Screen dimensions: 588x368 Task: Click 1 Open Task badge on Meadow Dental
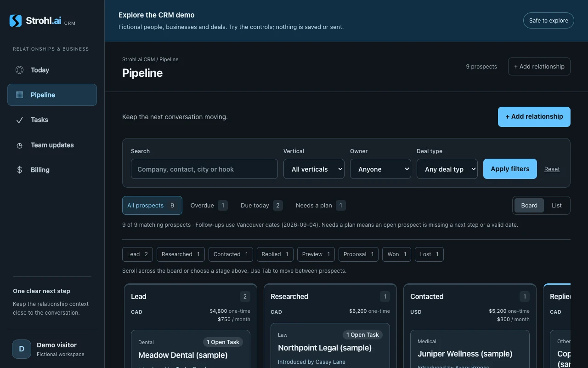click(223, 342)
